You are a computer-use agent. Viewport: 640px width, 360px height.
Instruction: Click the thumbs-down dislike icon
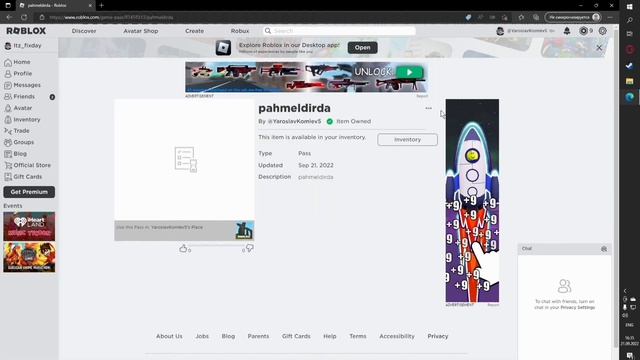tap(249, 248)
